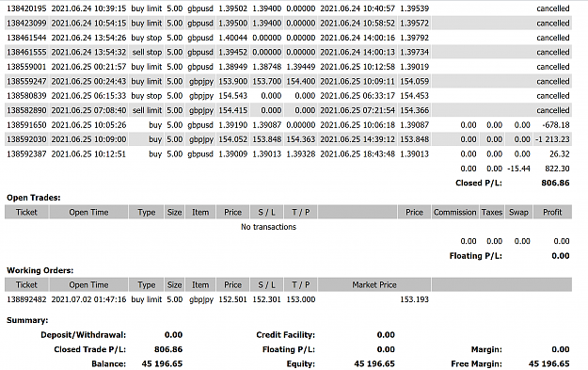Click the -15.44 swap total
The height and width of the screenshot is (370, 588).
click(x=518, y=169)
